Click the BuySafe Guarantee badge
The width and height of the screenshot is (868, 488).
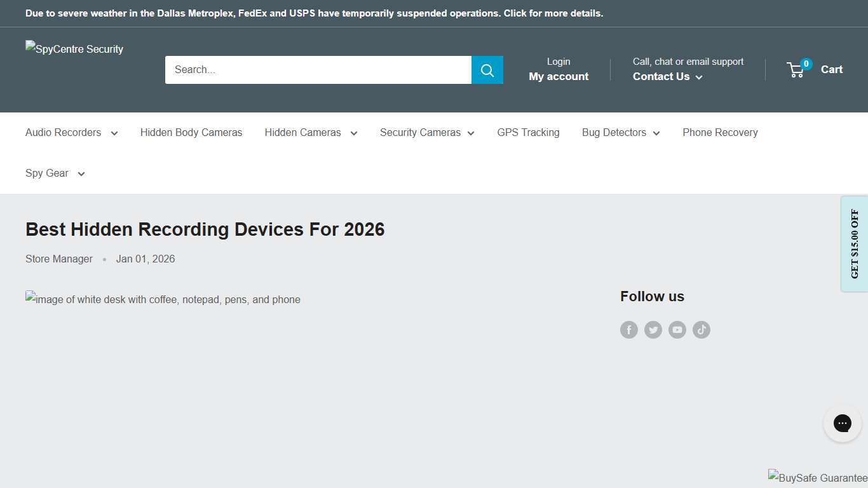pos(817,477)
